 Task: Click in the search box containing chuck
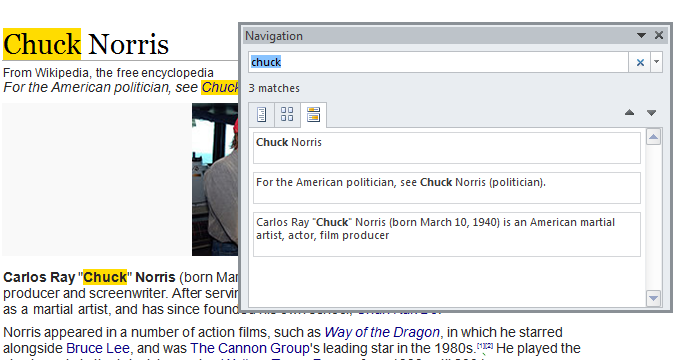(438, 62)
